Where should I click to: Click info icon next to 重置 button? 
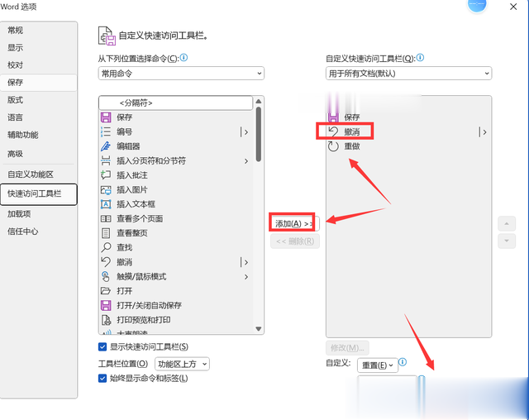point(403,362)
